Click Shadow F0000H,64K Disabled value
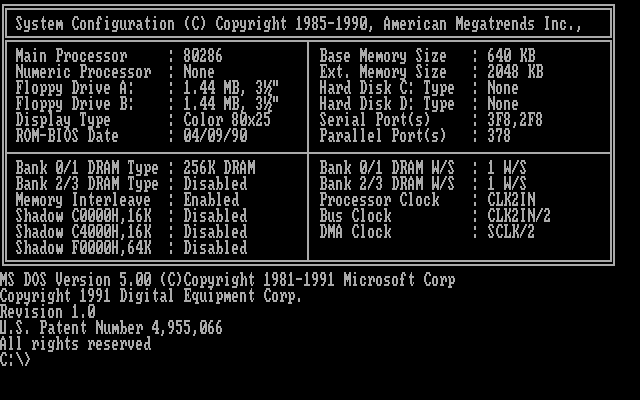640x400 pixels. (215, 247)
